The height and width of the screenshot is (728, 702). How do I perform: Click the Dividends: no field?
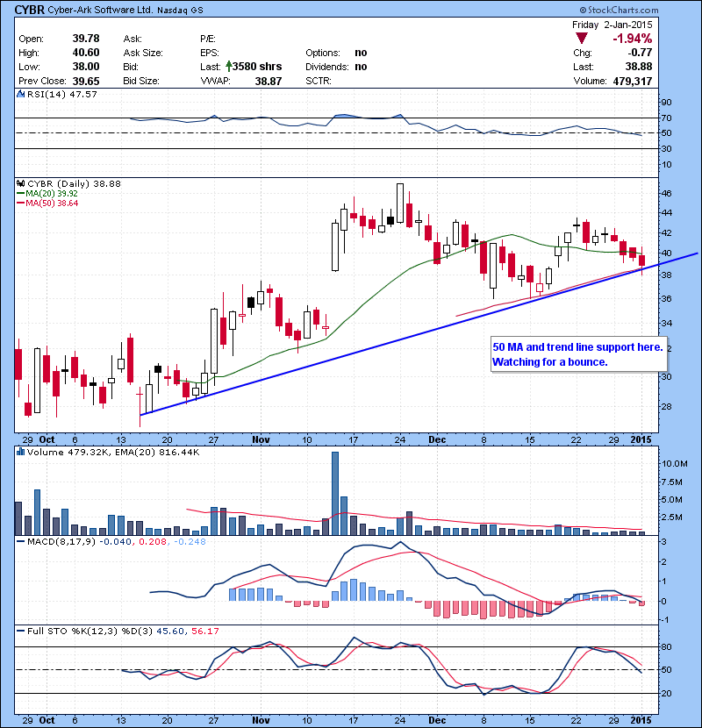(336, 67)
